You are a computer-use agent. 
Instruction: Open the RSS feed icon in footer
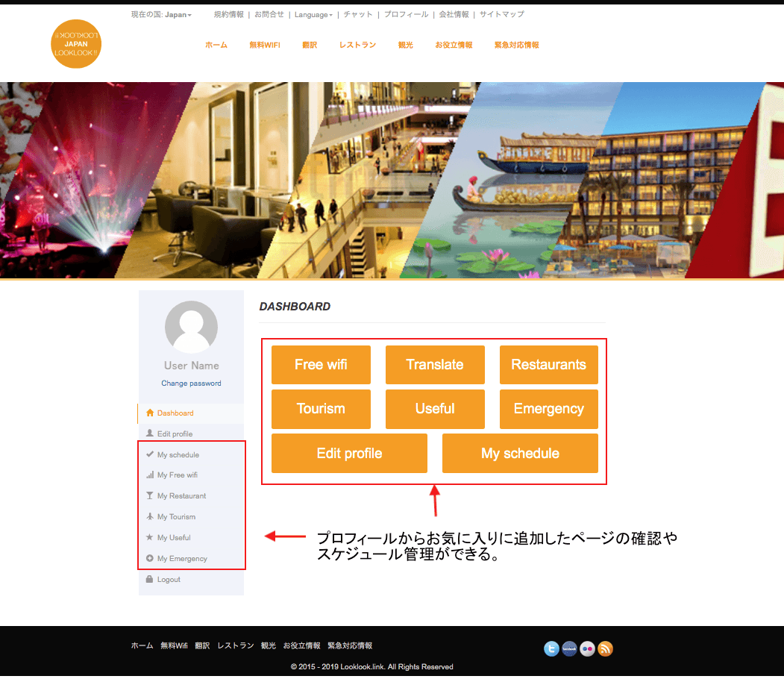(x=605, y=648)
